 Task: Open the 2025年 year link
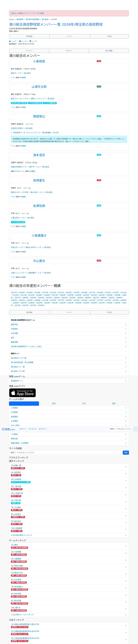tap(29, 292)
